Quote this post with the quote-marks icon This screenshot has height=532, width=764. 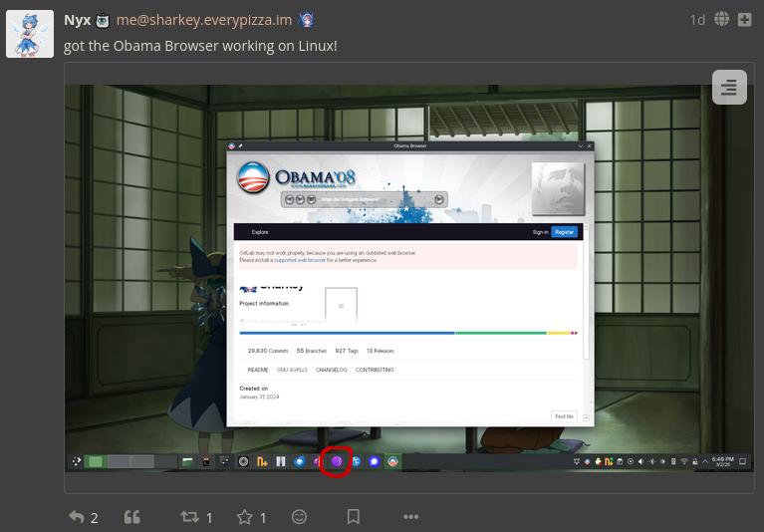tap(131, 517)
